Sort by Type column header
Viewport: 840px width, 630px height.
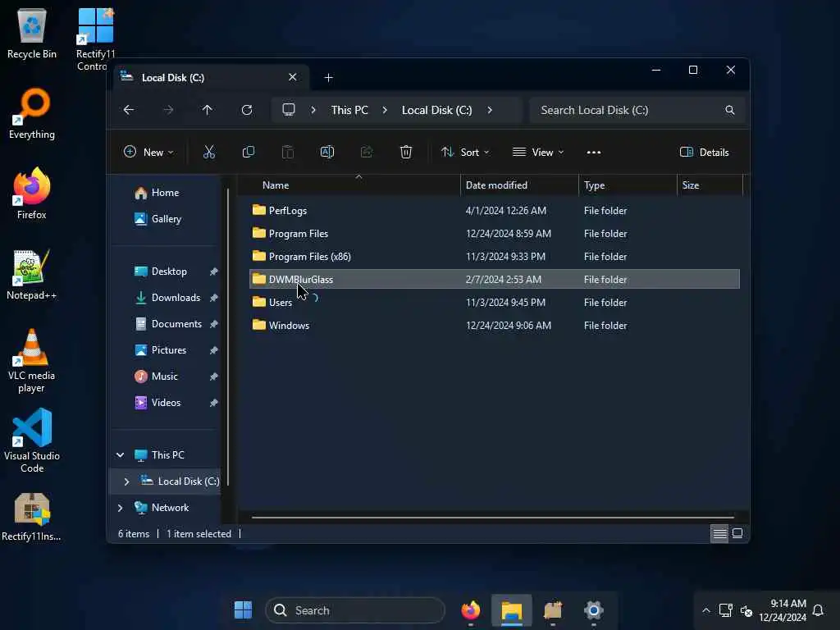[x=628, y=185]
